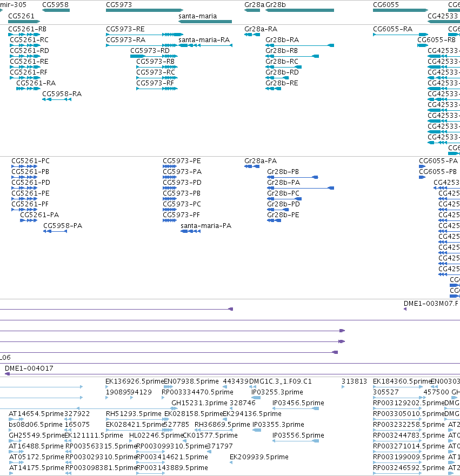This screenshot has height=476, width=460.
Task: Select transcript CG5261-RE
Action: (x=25, y=67)
